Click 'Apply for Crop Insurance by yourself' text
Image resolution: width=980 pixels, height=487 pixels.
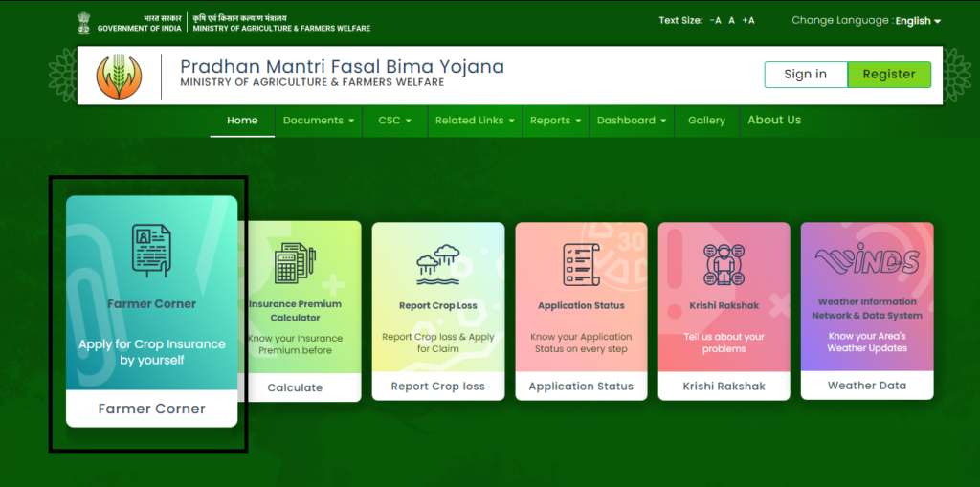click(152, 353)
